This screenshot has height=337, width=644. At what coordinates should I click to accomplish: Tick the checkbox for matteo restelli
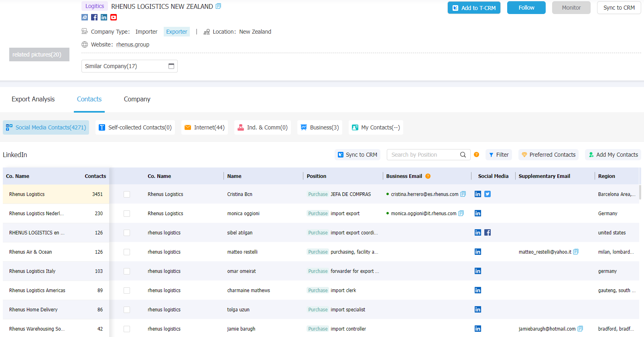[x=127, y=252]
